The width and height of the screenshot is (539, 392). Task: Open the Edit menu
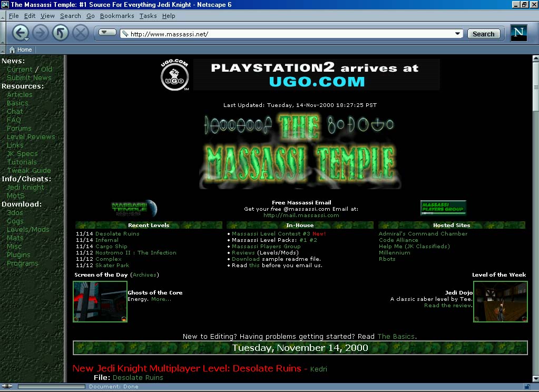[x=30, y=16]
